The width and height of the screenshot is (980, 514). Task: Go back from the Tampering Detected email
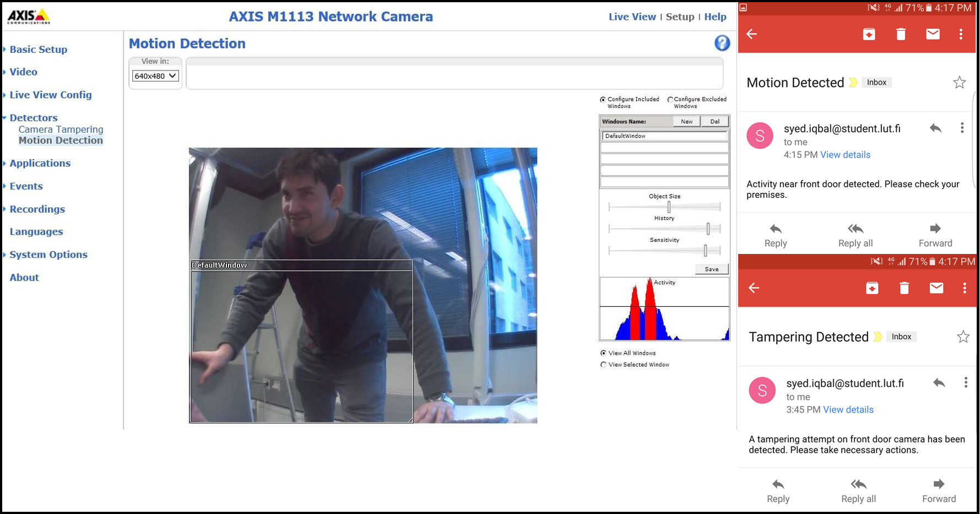754,288
